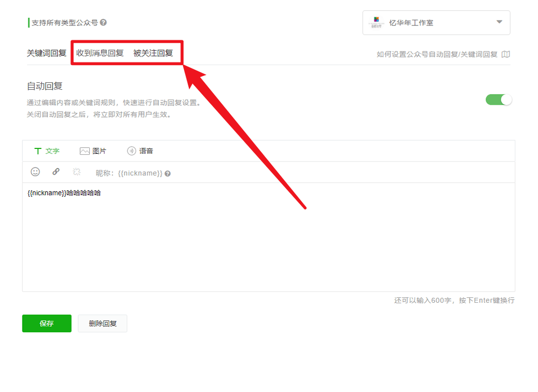The height and width of the screenshot is (392, 538).
Task: Select the 文字 reply type tab
Action: point(47,151)
